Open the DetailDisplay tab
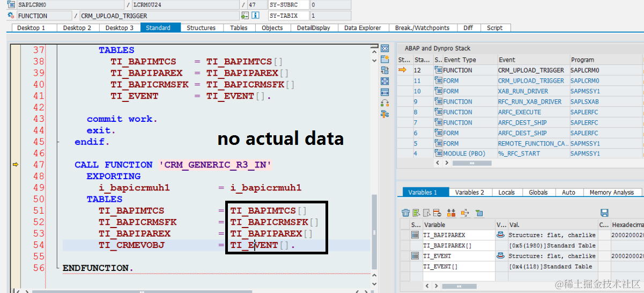 (314, 28)
